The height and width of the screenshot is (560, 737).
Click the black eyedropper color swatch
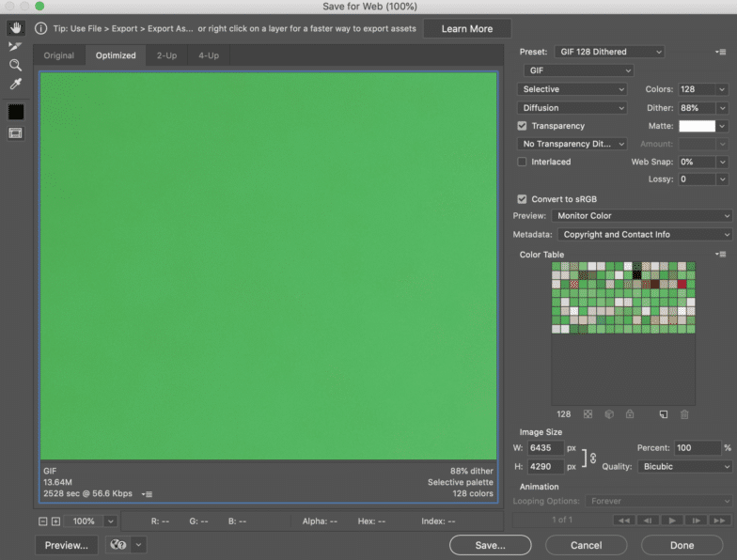[15, 112]
